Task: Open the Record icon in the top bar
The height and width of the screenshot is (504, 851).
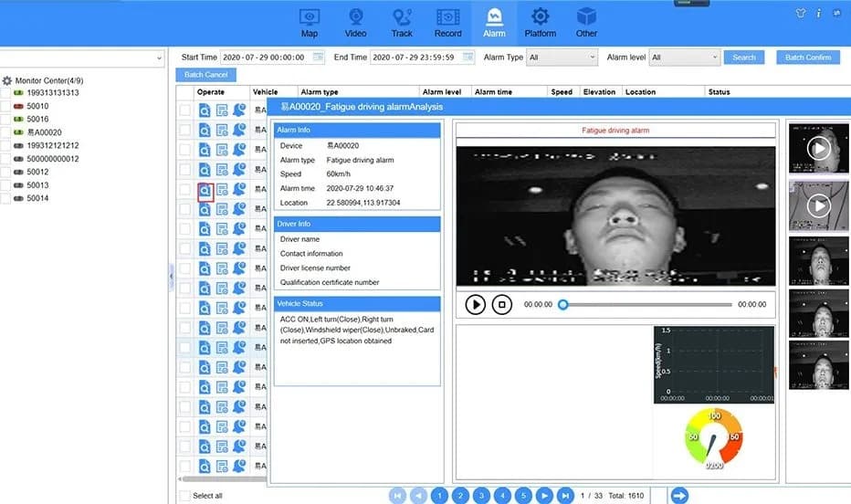Action: 447,16
